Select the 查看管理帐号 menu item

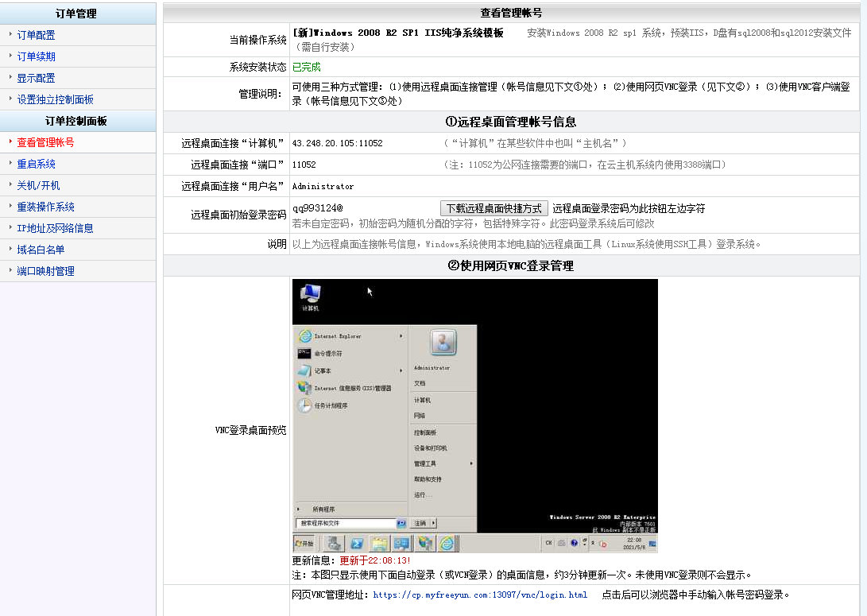(x=45, y=142)
